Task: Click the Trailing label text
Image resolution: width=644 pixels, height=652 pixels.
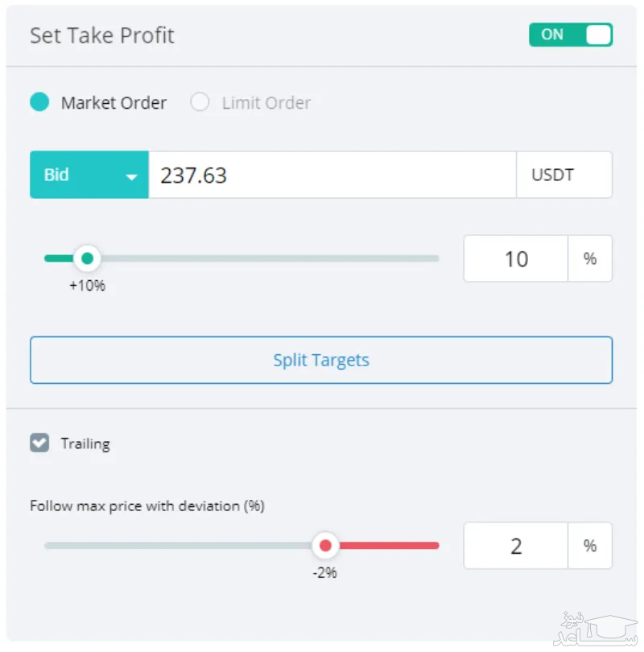Action: tap(85, 443)
